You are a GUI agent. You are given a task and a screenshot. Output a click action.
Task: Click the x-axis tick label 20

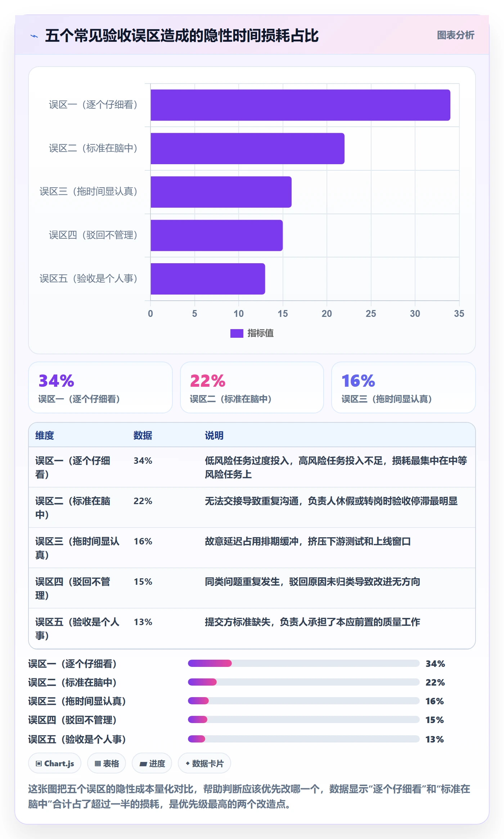point(327,314)
